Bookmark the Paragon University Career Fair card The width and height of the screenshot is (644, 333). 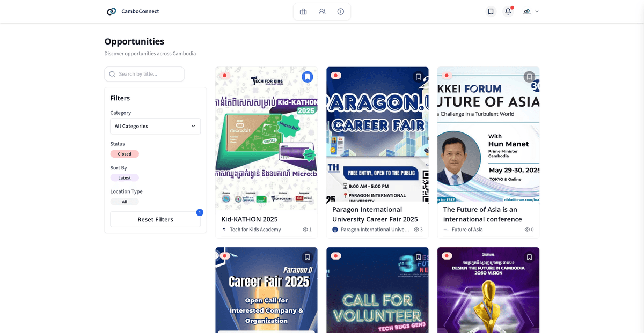(419, 77)
